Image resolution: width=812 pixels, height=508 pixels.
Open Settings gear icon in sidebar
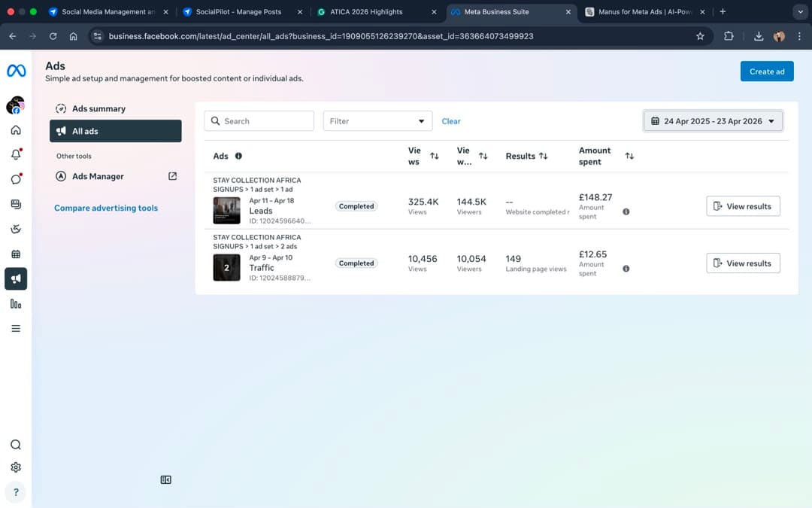pyautogui.click(x=16, y=467)
